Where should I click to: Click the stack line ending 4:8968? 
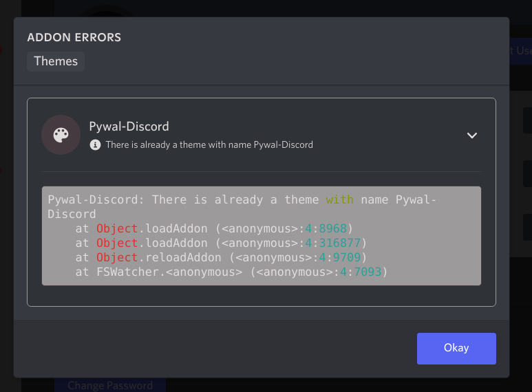(x=214, y=228)
